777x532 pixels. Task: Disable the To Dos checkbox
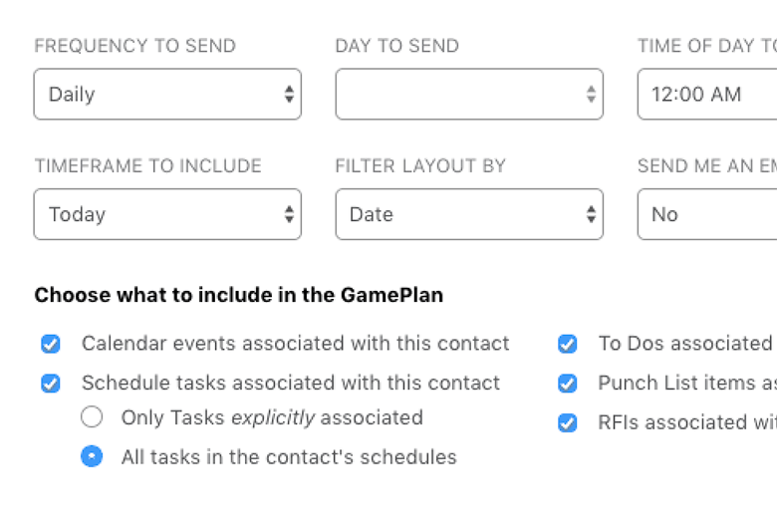click(567, 345)
